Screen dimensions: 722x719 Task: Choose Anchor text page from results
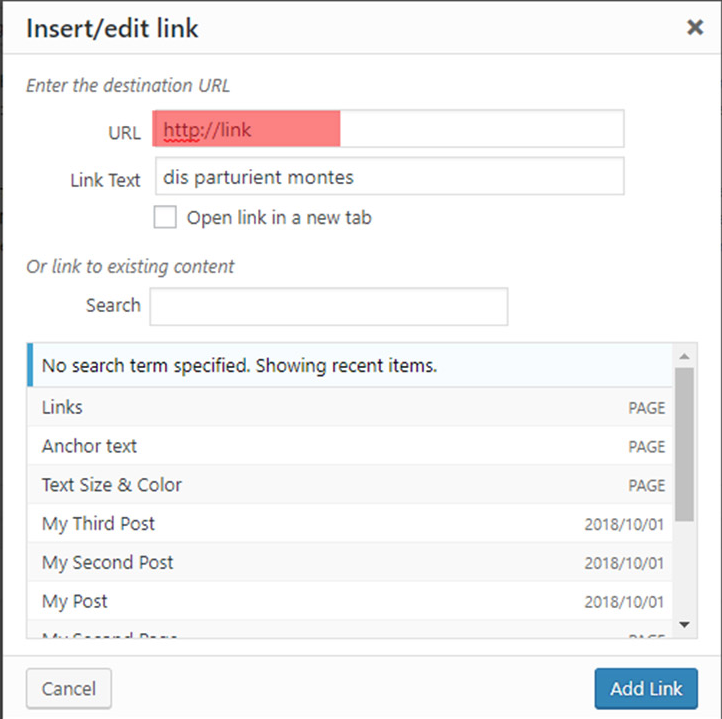[x=350, y=446]
